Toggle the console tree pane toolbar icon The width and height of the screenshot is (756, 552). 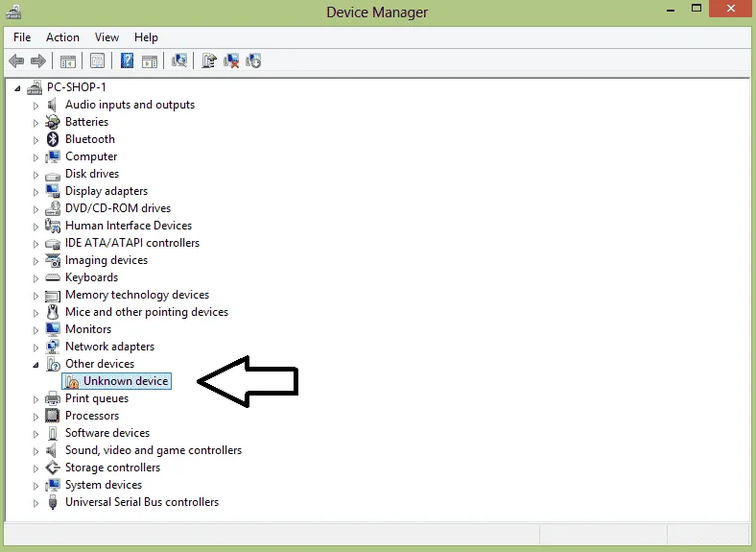pyautogui.click(x=67, y=61)
